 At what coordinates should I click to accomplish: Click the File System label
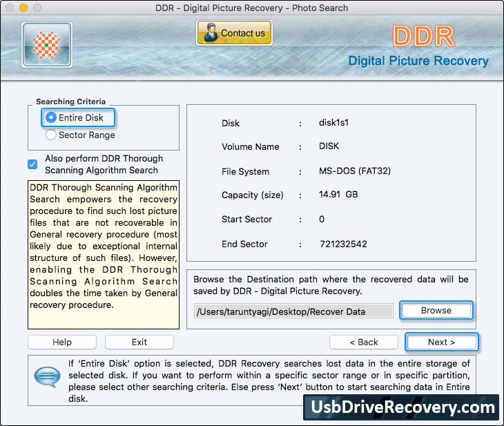(x=245, y=172)
